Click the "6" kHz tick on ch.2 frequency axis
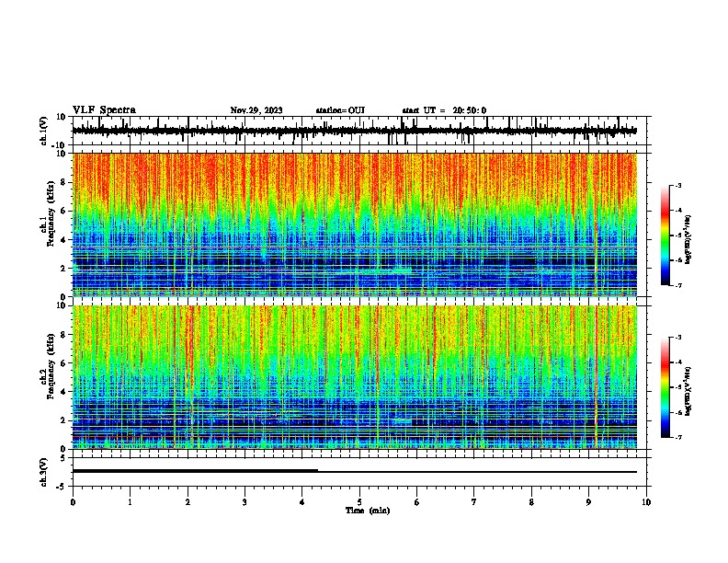 [x=64, y=362]
